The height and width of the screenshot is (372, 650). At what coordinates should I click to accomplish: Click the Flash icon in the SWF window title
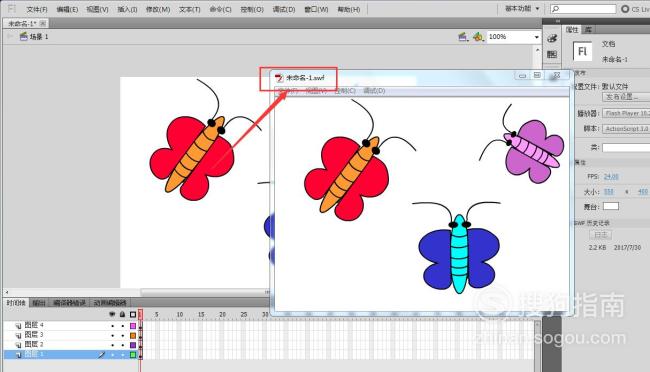click(279, 78)
